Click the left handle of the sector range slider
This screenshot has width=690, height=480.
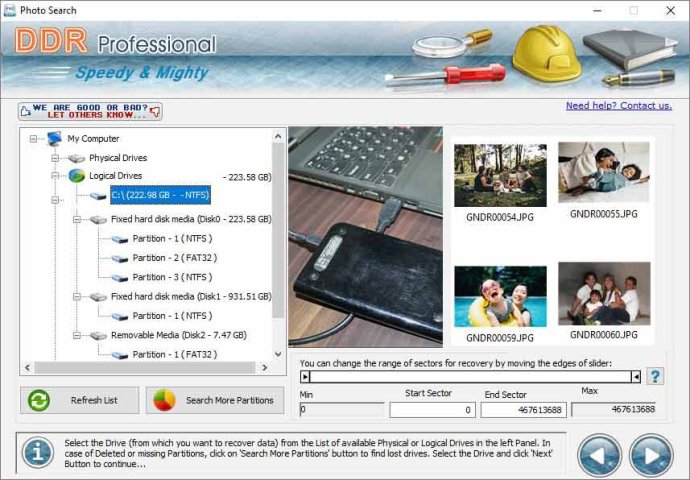coord(305,377)
